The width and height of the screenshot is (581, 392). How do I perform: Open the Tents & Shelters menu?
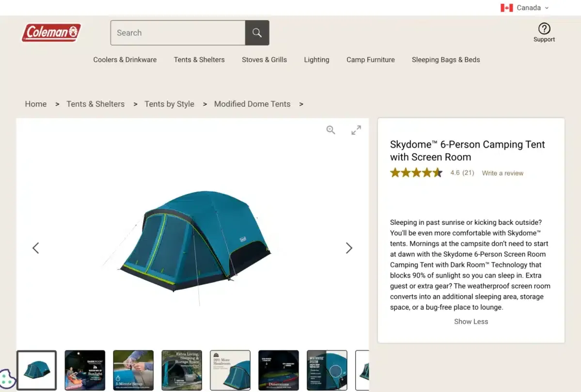(199, 60)
